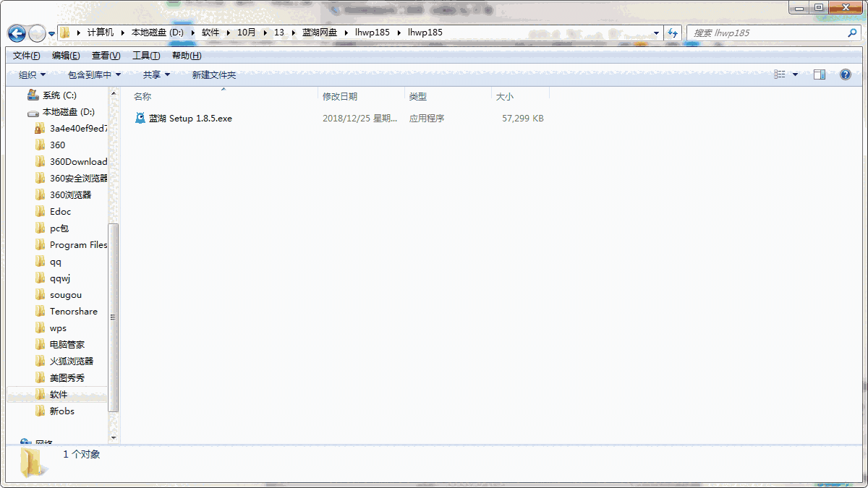Toggle the preview pane button
This screenshot has width=868, height=488.
[820, 74]
